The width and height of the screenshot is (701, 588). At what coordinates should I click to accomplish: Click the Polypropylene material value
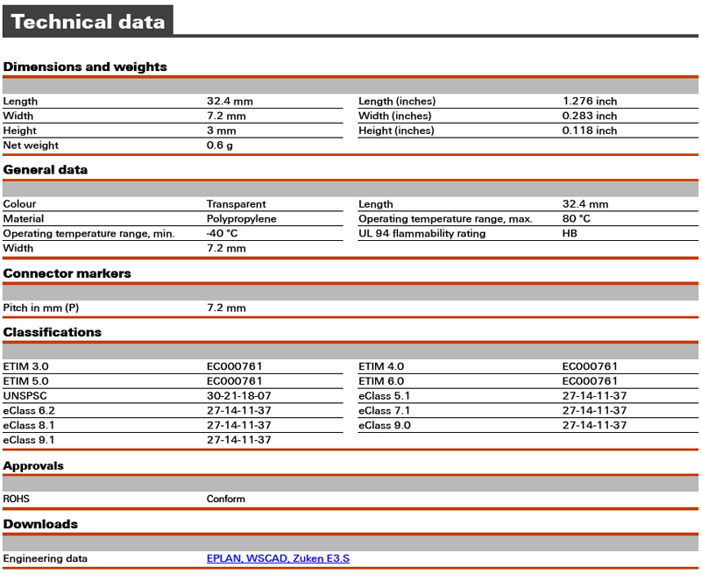click(241, 219)
